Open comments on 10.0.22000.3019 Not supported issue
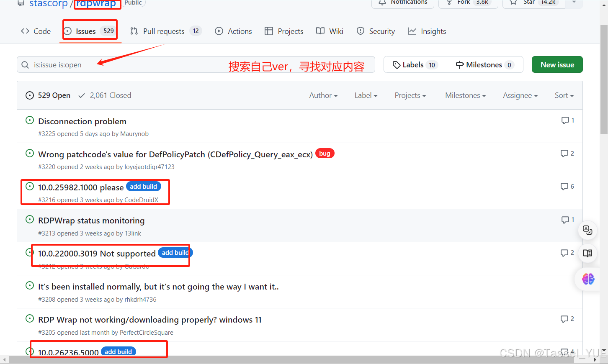This screenshot has height=364, width=608. click(567, 253)
